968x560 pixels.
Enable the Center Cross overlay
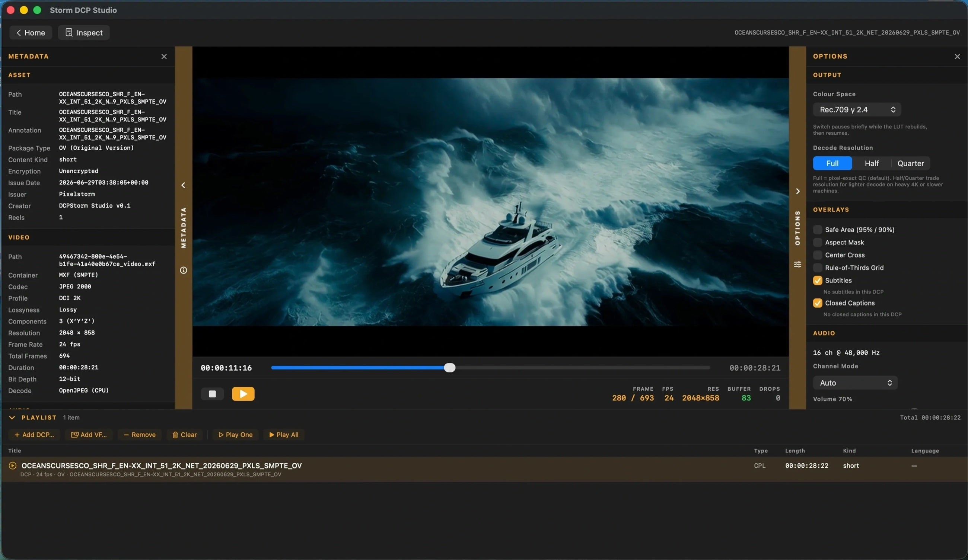pos(818,255)
